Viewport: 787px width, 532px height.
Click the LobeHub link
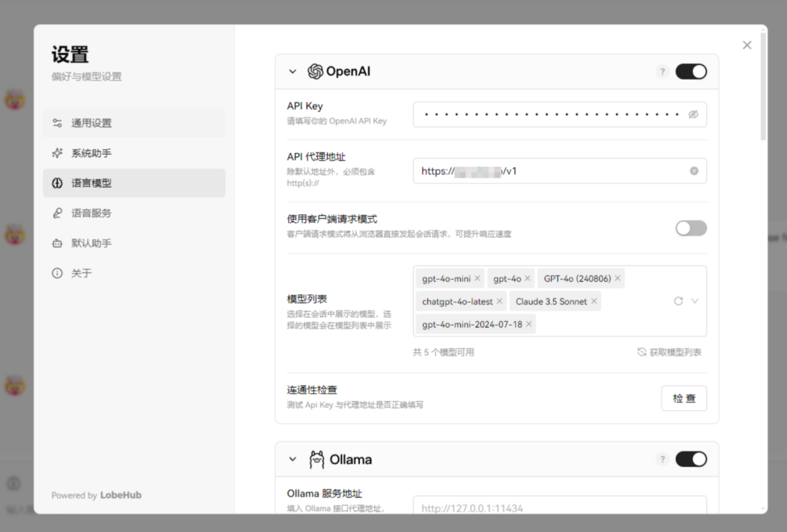121,495
